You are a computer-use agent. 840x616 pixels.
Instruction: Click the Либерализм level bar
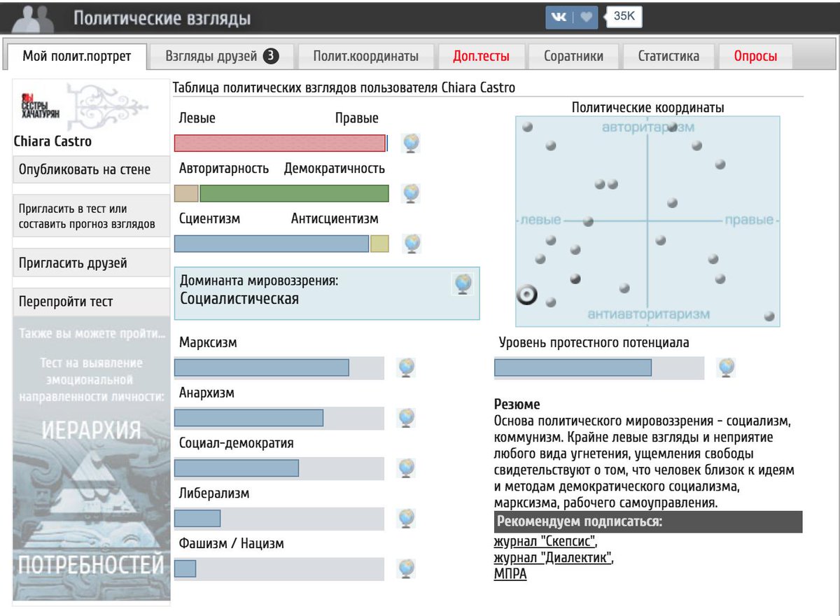tap(279, 519)
